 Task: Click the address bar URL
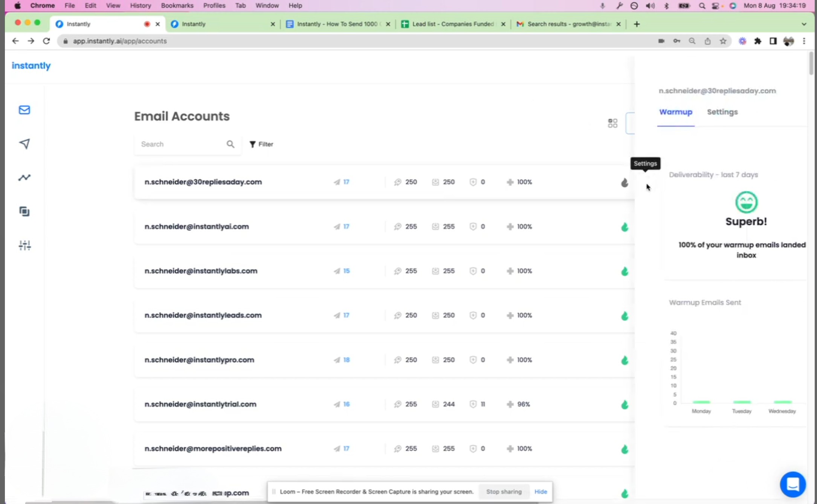tap(120, 41)
